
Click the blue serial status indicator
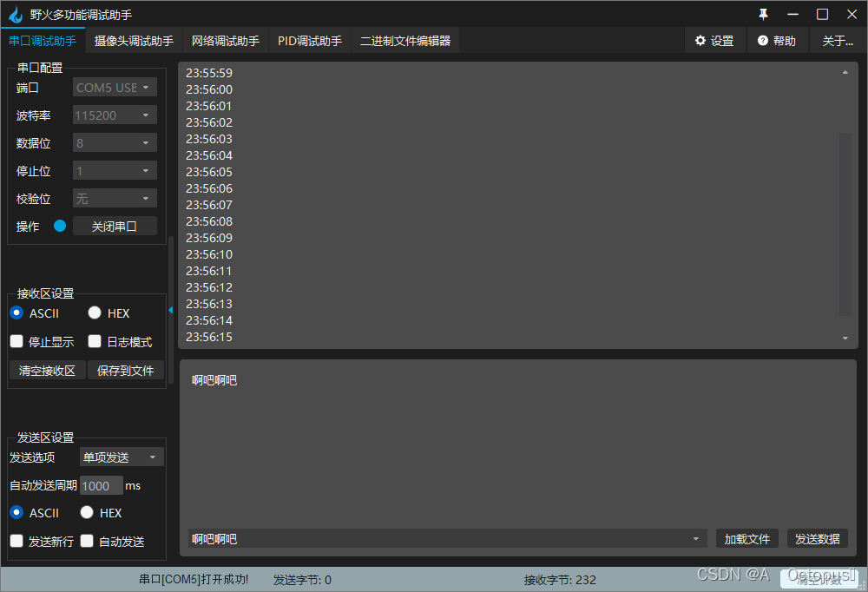point(60,226)
